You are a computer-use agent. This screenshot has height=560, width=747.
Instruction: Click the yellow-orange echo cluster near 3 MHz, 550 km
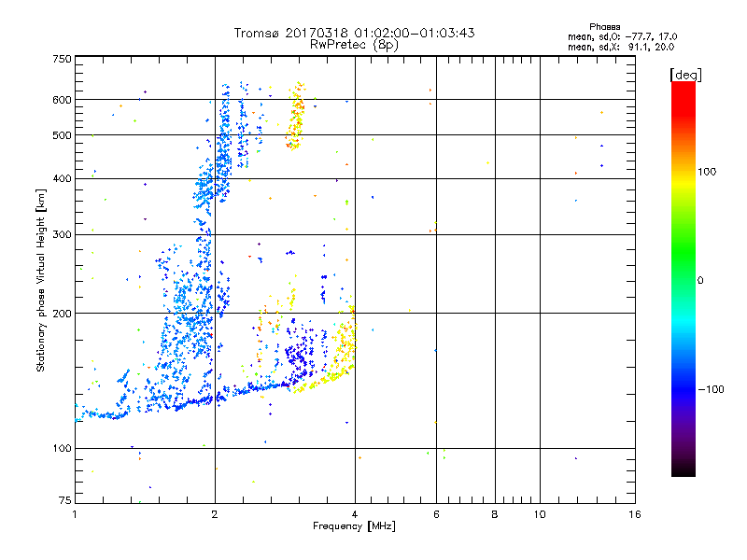point(296,116)
